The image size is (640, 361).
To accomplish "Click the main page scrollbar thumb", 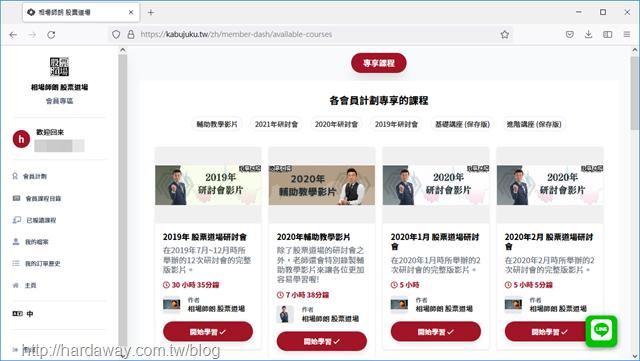I will pyautogui.click(x=634, y=93).
